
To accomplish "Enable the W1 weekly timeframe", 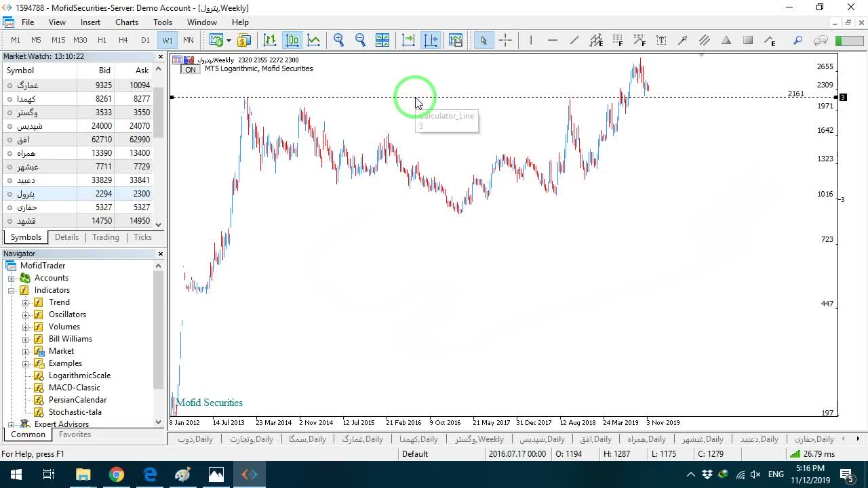I will [167, 40].
